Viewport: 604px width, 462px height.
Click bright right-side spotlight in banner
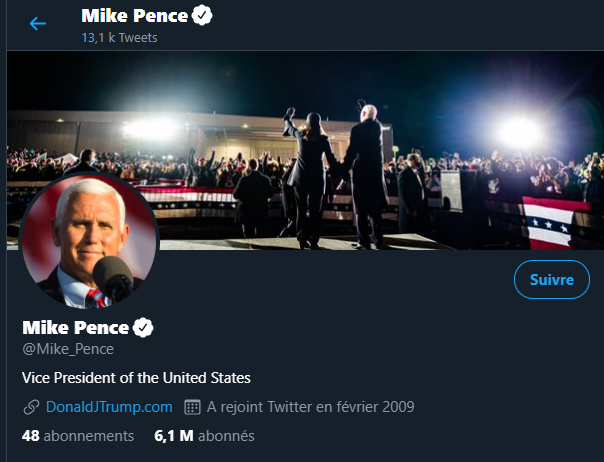pyautogui.click(x=520, y=130)
